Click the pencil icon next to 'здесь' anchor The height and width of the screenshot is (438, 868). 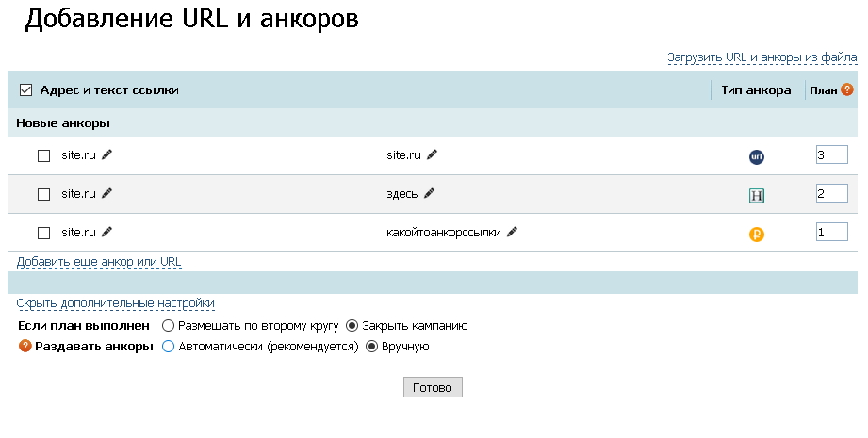(429, 193)
